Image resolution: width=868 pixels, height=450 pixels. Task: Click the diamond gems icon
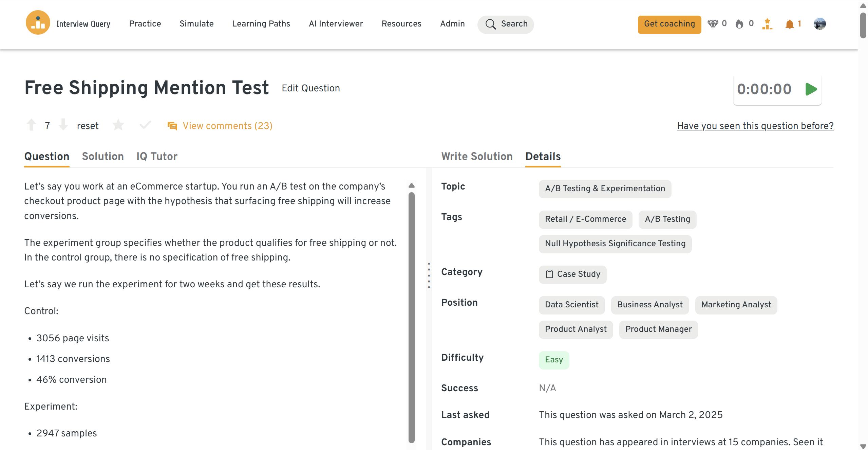click(713, 24)
